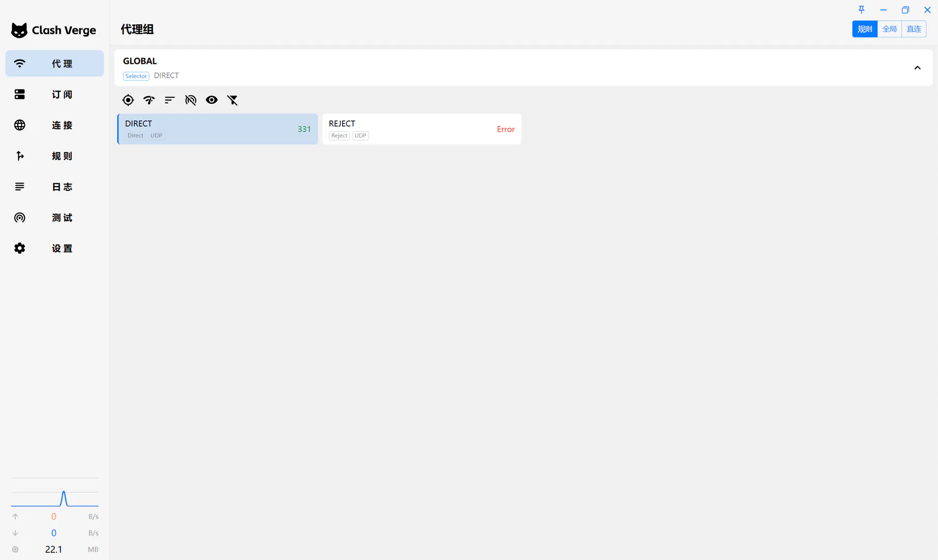The height and width of the screenshot is (560, 938).
Task: Open the 订阅 (Subscriptions) page
Action: tap(54, 94)
